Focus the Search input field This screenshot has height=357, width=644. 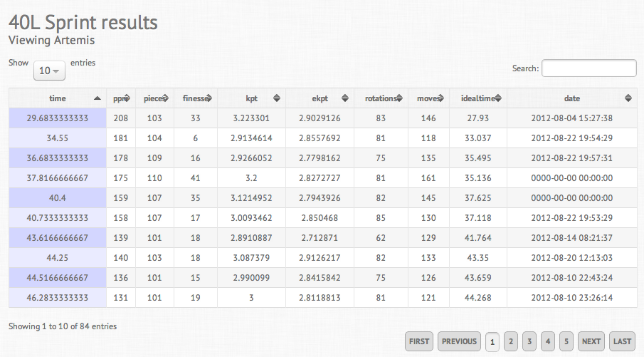coord(588,68)
